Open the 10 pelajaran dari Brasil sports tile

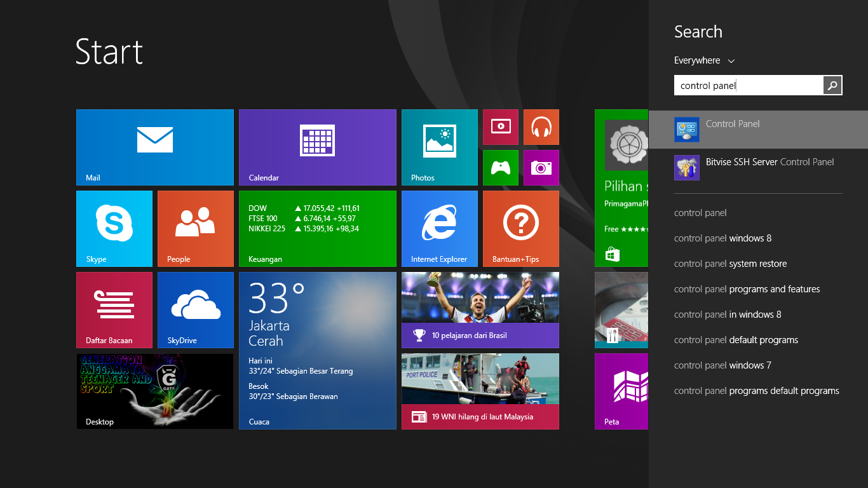click(x=480, y=310)
